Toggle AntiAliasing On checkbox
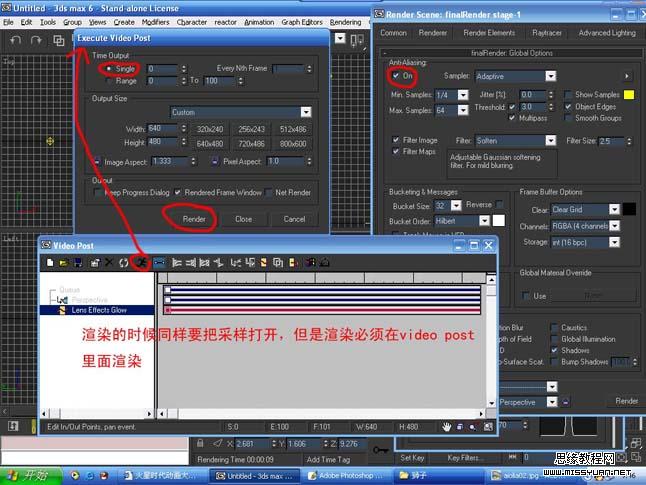This screenshot has width=646, height=485. pos(396,76)
